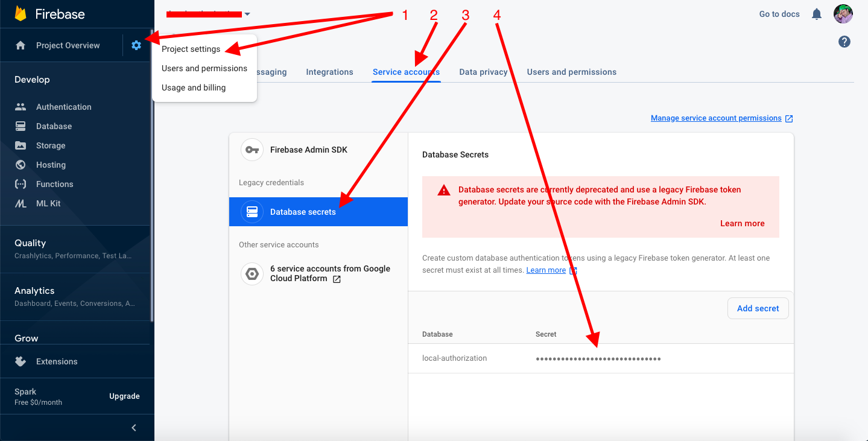Viewport: 868px width, 441px height.
Task: Collapse the sidebar with the chevron
Action: pos(134,428)
